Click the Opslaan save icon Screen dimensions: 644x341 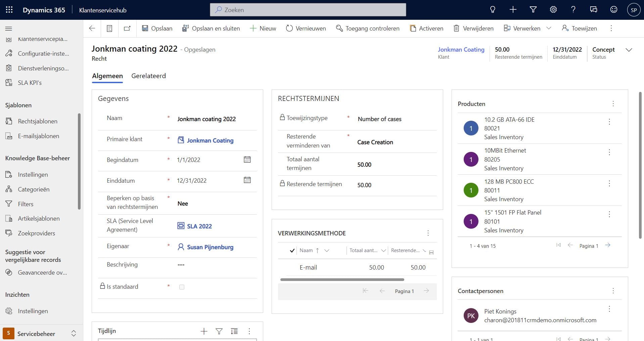[145, 29]
